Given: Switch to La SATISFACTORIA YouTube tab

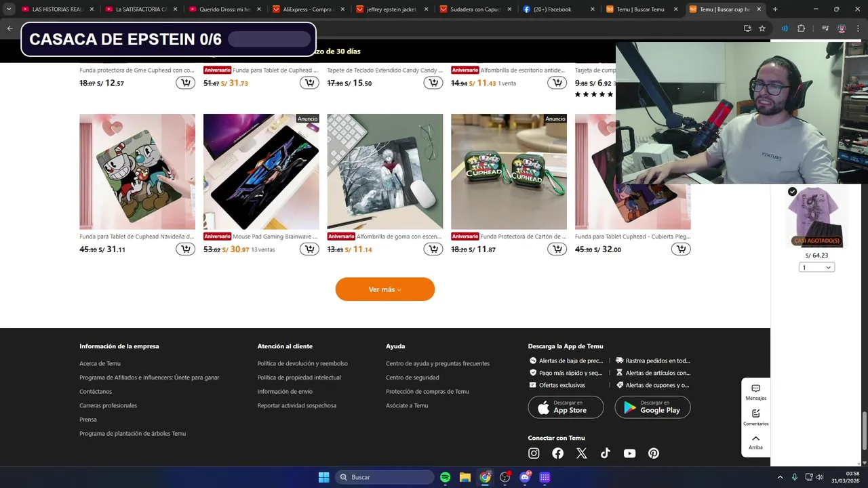Looking at the screenshot, I should click(141, 9).
